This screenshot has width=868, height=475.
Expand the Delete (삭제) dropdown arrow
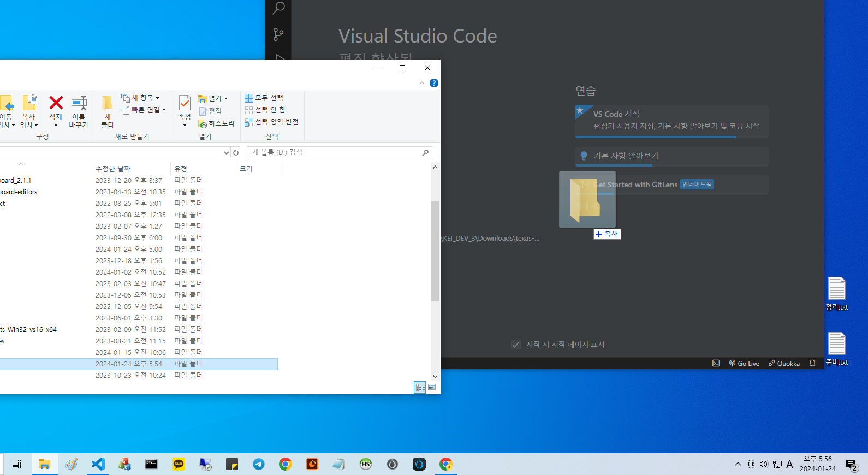coord(56,126)
